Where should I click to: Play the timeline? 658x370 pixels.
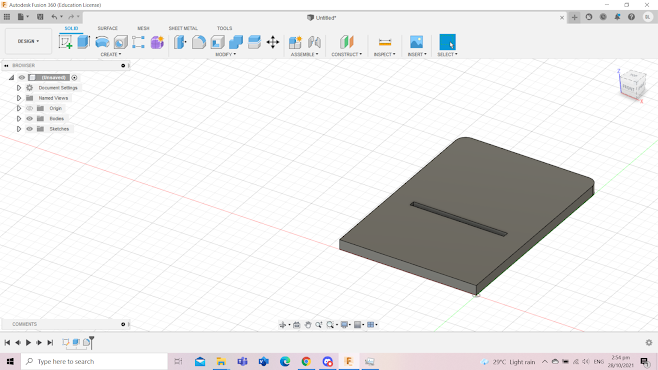point(29,342)
